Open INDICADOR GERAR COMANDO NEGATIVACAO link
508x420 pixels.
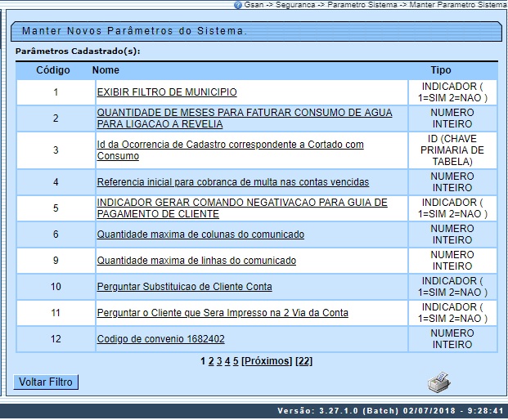click(242, 208)
